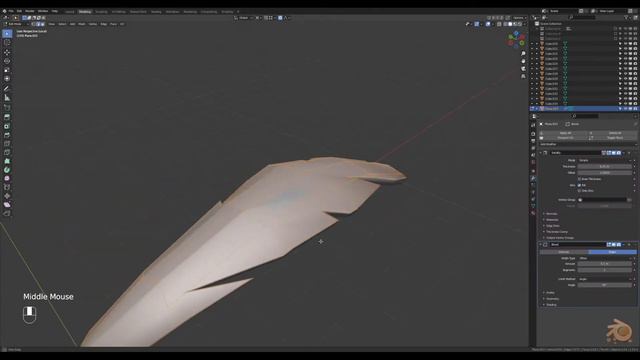The image size is (640, 360).
Task: Toggle the Fill rim checkbox
Action: click(x=579, y=185)
